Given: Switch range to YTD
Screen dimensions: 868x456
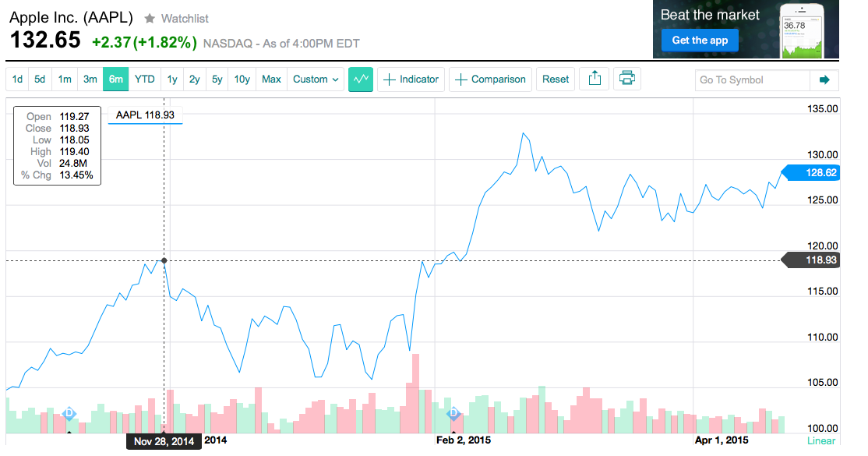Looking at the screenshot, I should [144, 79].
